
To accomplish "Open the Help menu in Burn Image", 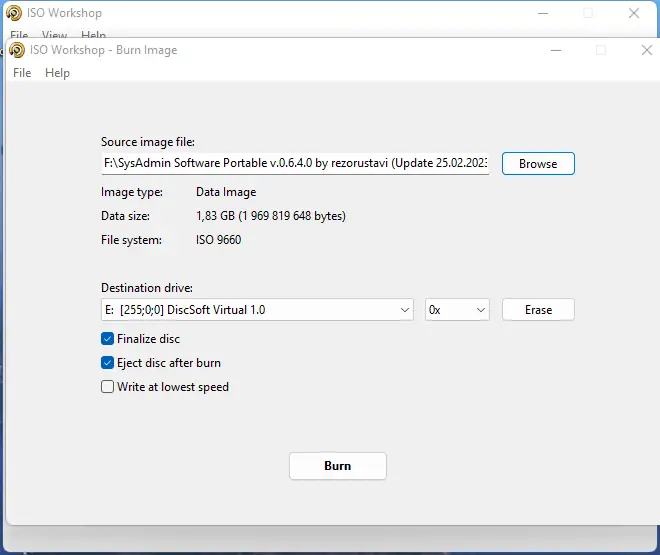I will point(58,73).
